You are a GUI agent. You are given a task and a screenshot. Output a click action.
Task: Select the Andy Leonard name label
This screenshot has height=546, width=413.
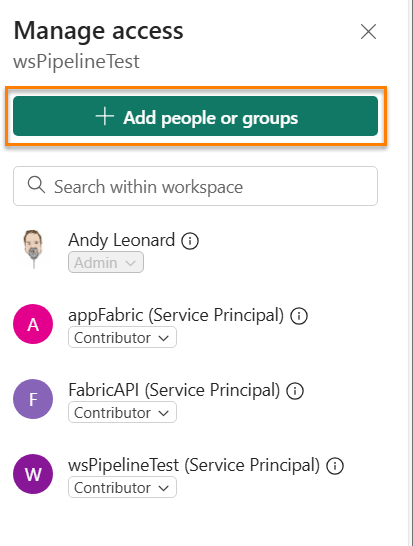[x=122, y=240]
